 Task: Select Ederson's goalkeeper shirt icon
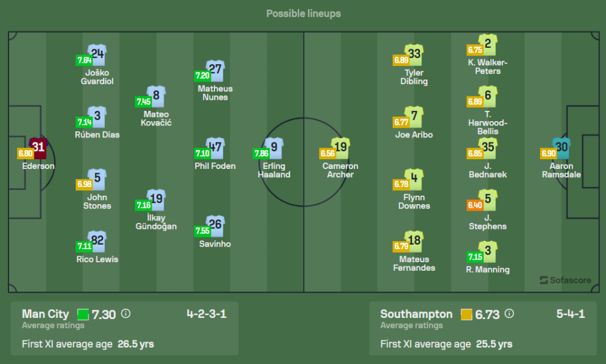(x=38, y=148)
